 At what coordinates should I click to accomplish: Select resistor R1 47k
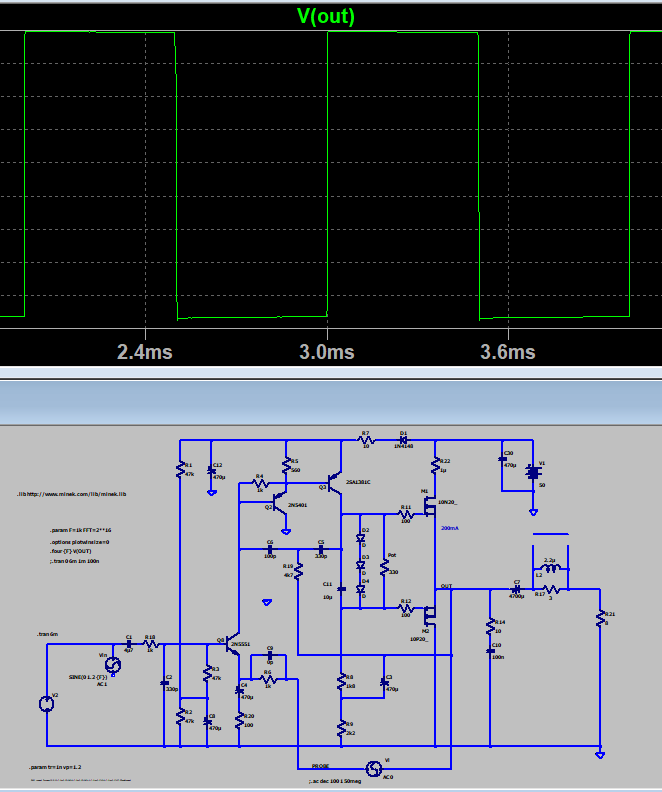point(180,469)
